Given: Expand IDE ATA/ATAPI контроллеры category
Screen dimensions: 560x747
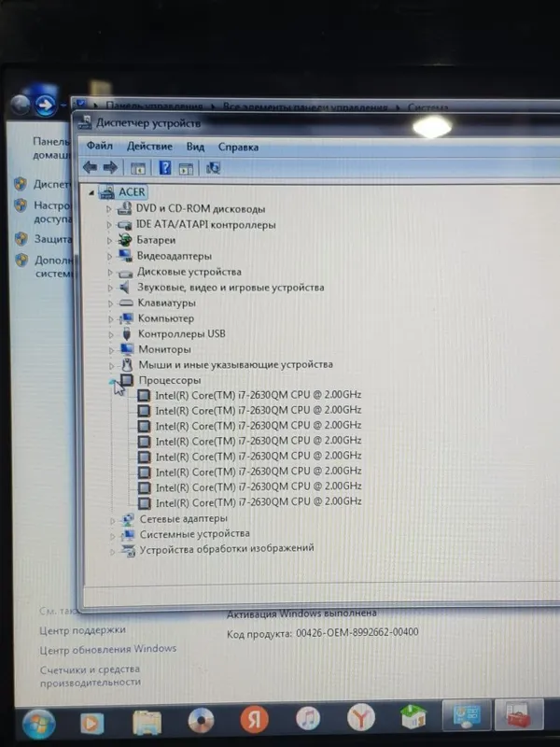Looking at the screenshot, I should click(109, 225).
